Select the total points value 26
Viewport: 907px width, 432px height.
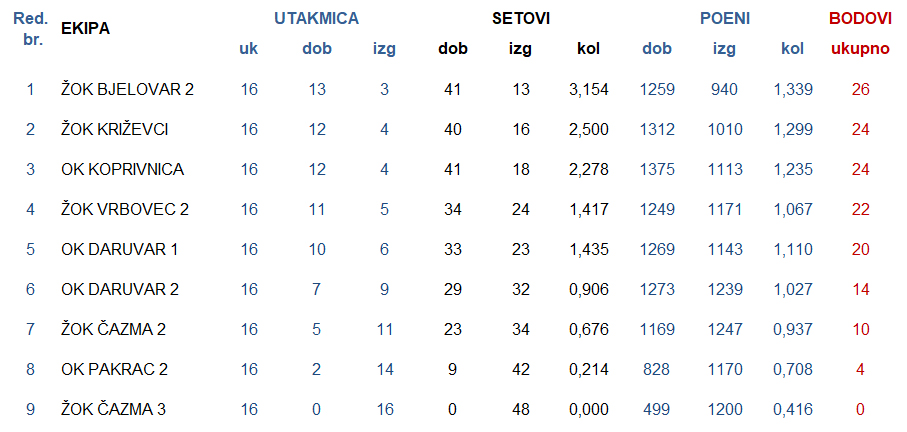coord(860,89)
